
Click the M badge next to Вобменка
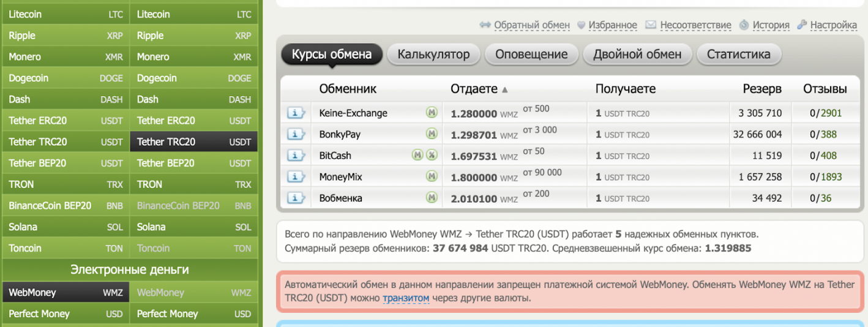point(432,197)
